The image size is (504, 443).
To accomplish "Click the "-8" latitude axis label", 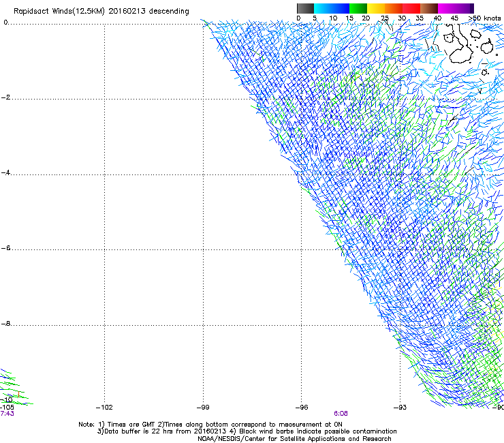I will (x=5, y=323).
